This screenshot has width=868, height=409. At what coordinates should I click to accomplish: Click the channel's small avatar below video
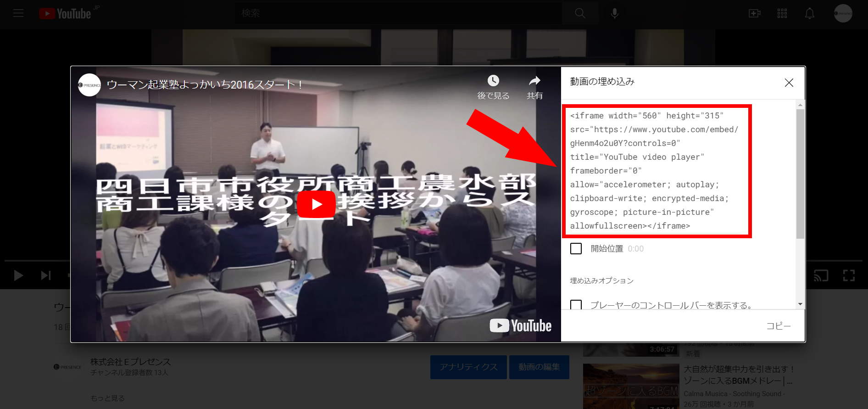pos(67,367)
